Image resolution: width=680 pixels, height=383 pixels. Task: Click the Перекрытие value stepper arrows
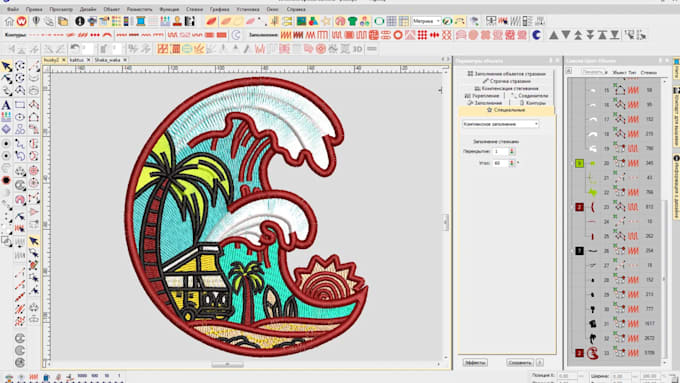point(512,151)
